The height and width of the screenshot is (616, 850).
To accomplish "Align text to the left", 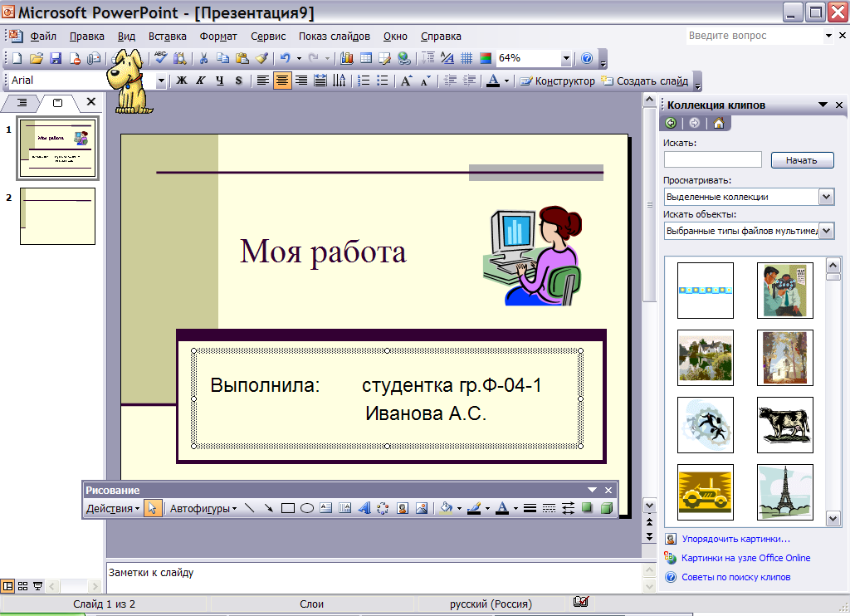I will (263, 81).
